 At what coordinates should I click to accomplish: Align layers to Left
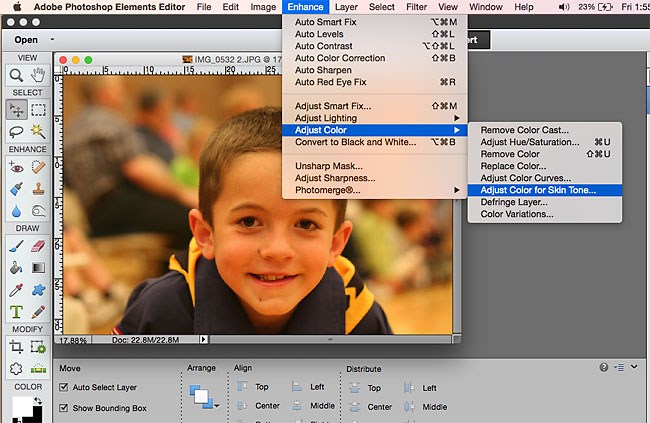click(x=308, y=387)
